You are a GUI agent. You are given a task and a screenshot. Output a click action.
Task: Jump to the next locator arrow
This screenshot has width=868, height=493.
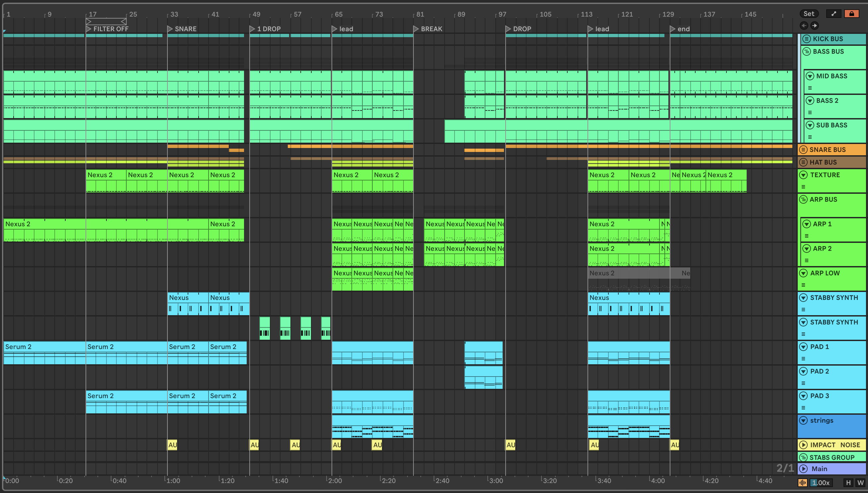[815, 26]
